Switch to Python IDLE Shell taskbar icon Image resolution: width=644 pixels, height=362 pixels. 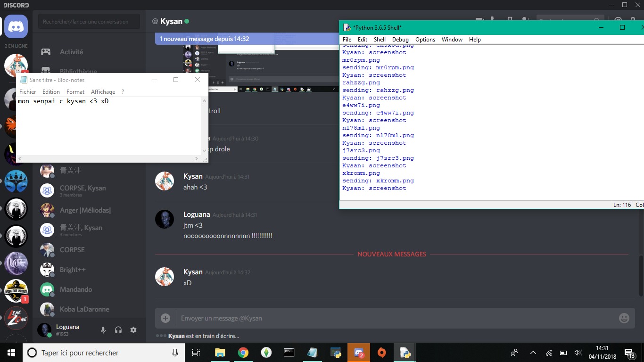pyautogui.click(x=405, y=353)
